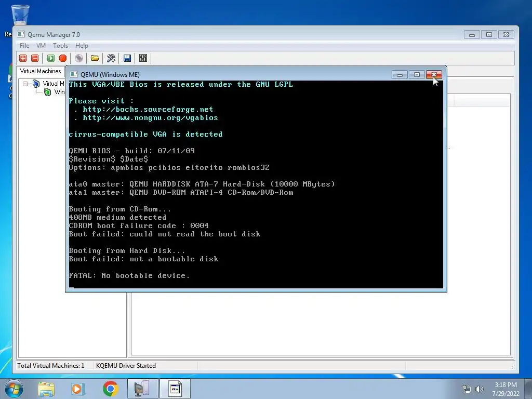The height and width of the screenshot is (399, 532).
Task: Launch VM with the green play icon
Action: click(51, 58)
